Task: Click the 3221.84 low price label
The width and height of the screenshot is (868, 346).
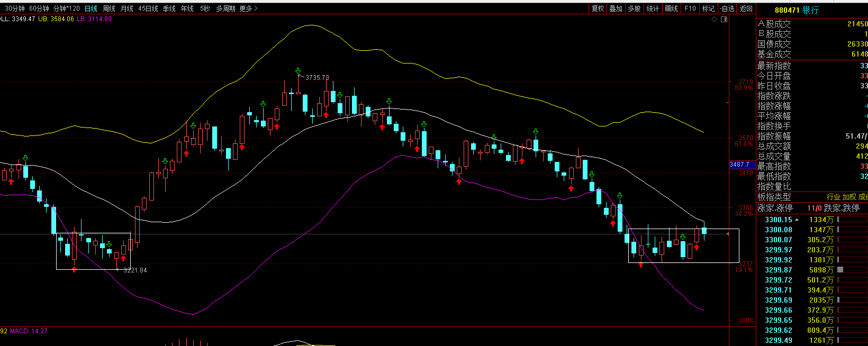Action: 135,270
